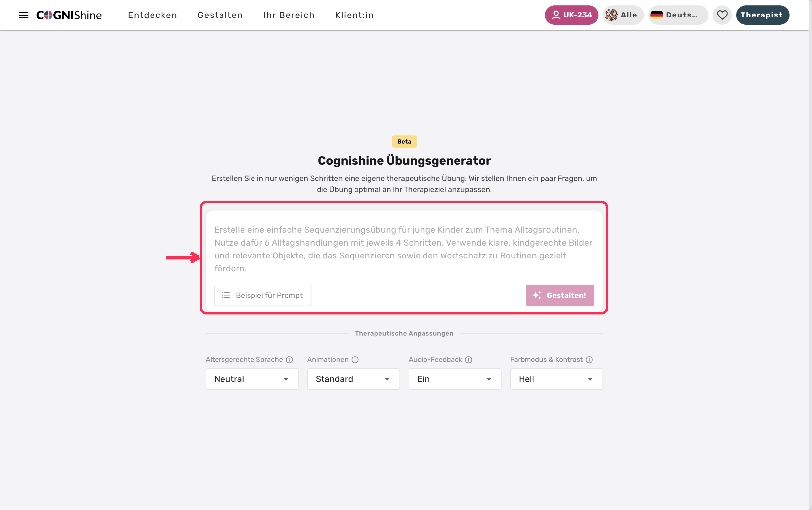Click the info icon next to Altersgerechte Sprache
This screenshot has width=812, height=510.
click(x=289, y=360)
